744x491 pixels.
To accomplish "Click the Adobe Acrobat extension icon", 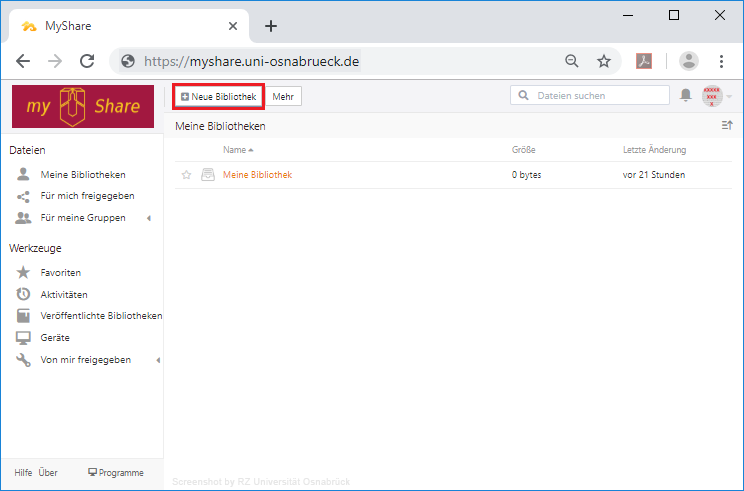I will pos(644,61).
